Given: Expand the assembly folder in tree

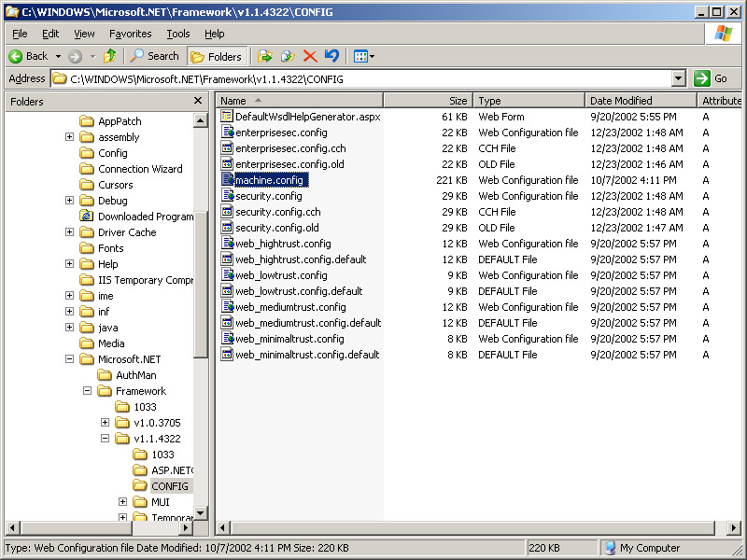Looking at the screenshot, I should pyautogui.click(x=70, y=137).
